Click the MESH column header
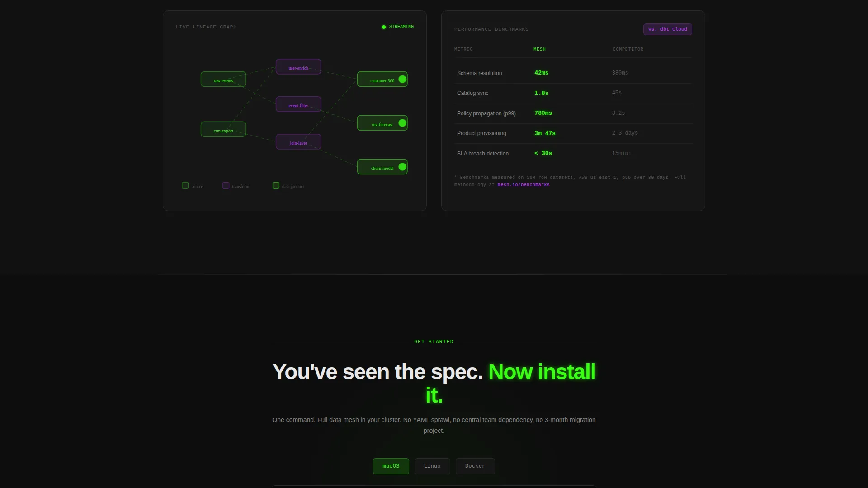The image size is (868, 488). [x=539, y=49]
